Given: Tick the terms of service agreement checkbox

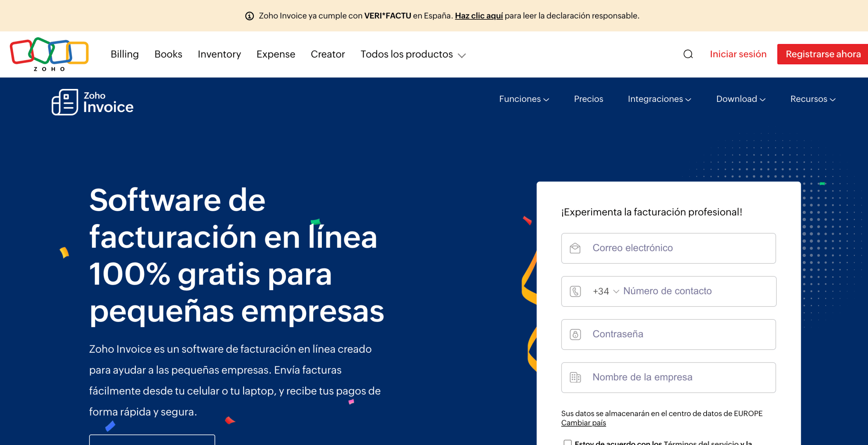Looking at the screenshot, I should tap(568, 442).
